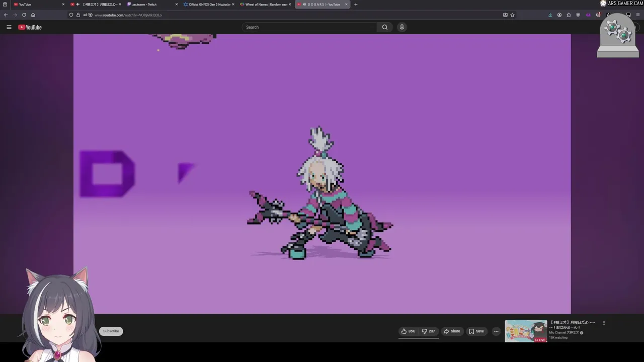This screenshot has height=362, width=644.
Task: Open the YouTube guide hamburger menu
Action: click(9, 27)
